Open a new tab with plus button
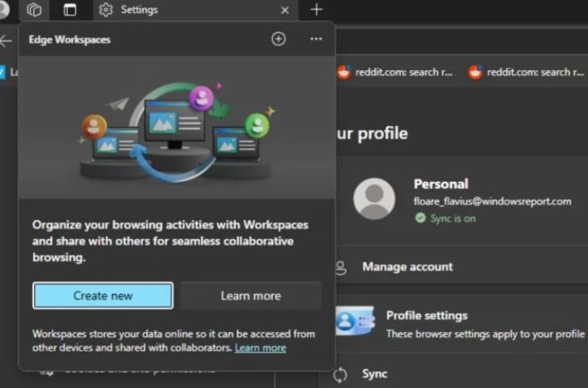588x388 pixels. click(317, 10)
